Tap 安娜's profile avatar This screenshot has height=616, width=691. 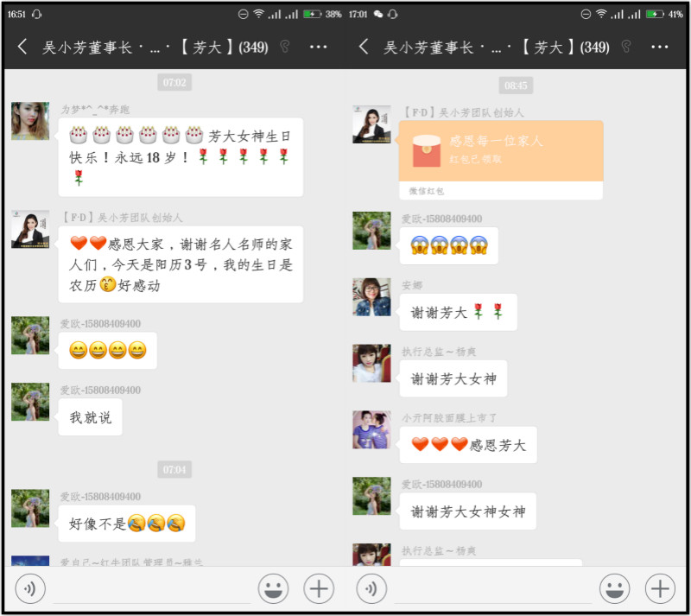[x=371, y=297]
